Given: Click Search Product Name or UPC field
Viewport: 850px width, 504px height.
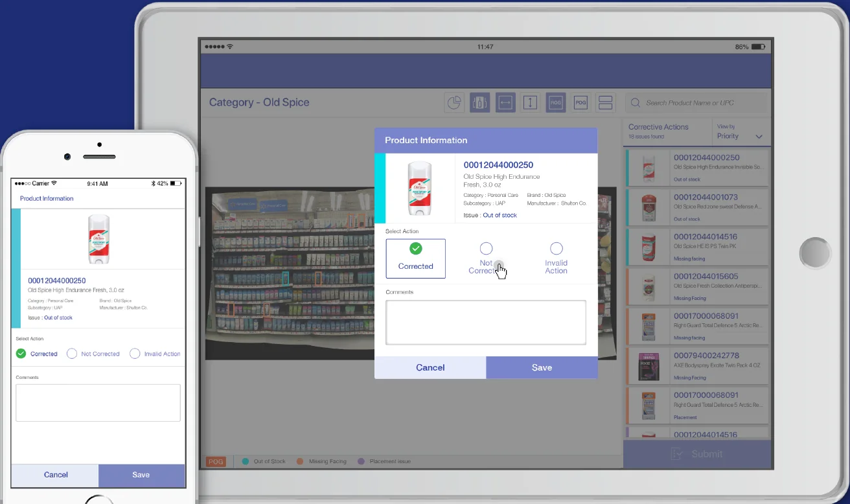Looking at the screenshot, I should [696, 103].
